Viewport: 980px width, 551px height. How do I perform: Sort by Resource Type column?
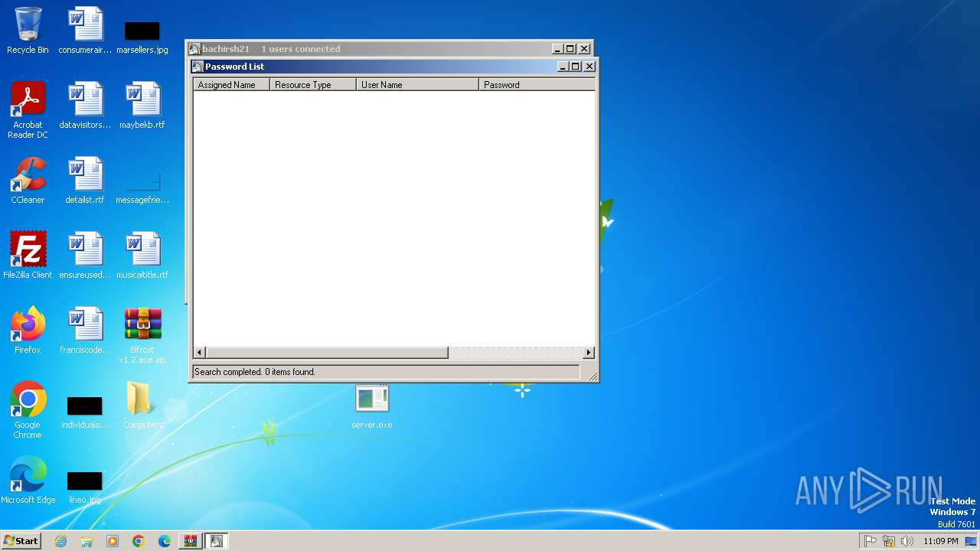click(x=313, y=85)
